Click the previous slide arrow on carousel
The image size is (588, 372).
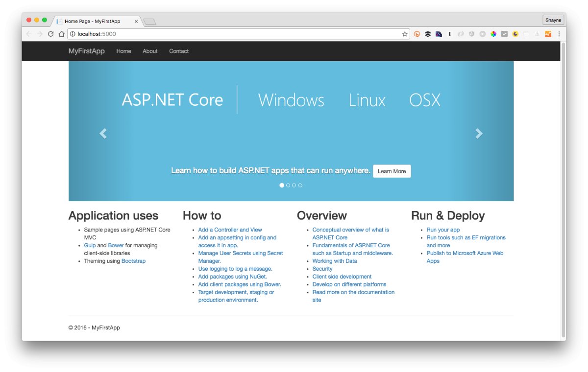[103, 134]
